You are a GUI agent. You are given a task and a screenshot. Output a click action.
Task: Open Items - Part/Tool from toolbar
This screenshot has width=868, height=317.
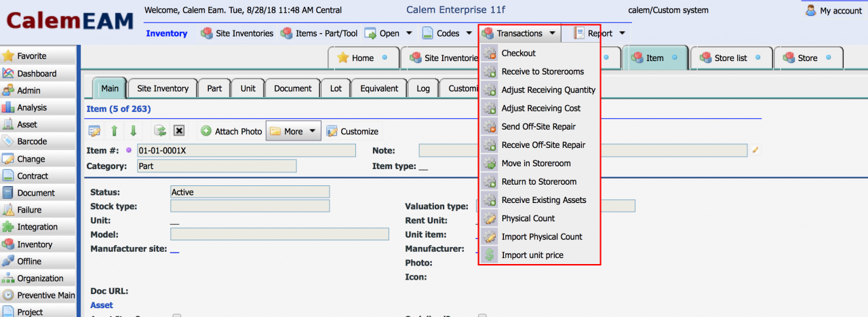pyautogui.click(x=319, y=33)
